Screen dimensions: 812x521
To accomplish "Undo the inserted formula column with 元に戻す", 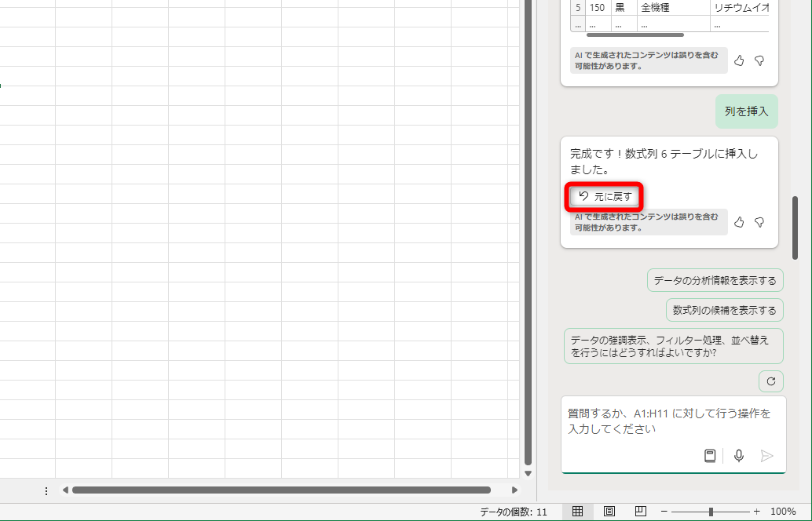I will (x=604, y=195).
